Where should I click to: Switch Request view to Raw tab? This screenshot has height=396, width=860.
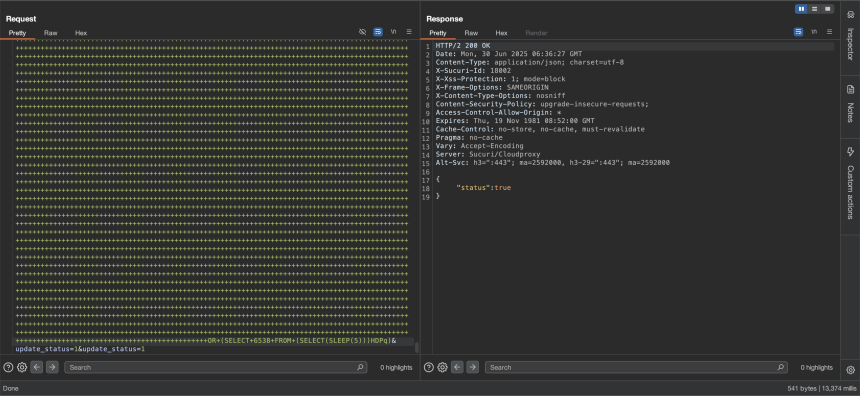[x=50, y=33]
